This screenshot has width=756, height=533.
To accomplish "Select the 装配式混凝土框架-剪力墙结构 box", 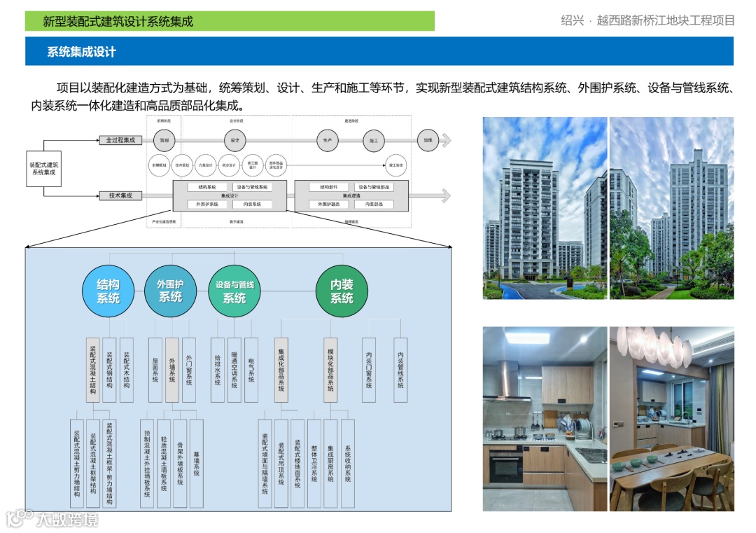I will click(x=109, y=464).
